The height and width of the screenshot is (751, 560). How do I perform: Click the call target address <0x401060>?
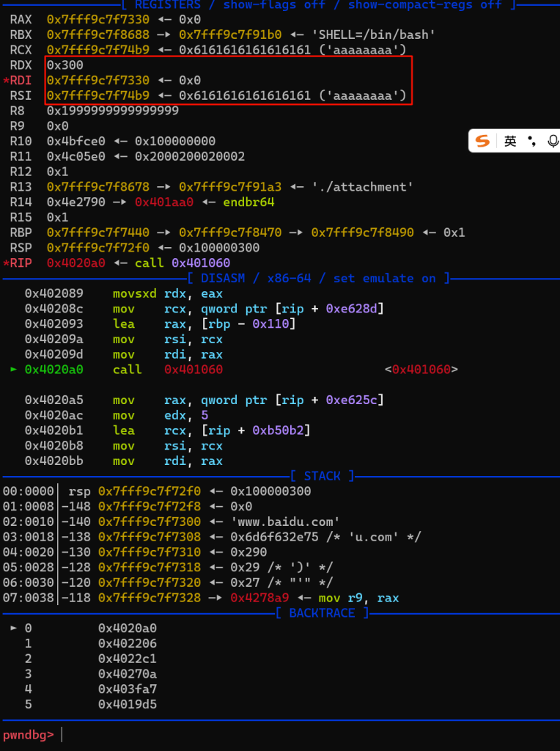coord(421,370)
